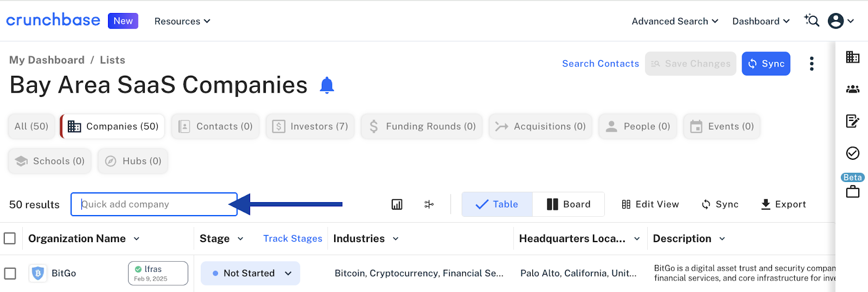Screen dimensions: 868x292
Task: Switch to the Investors (7) tab
Action: tap(310, 126)
